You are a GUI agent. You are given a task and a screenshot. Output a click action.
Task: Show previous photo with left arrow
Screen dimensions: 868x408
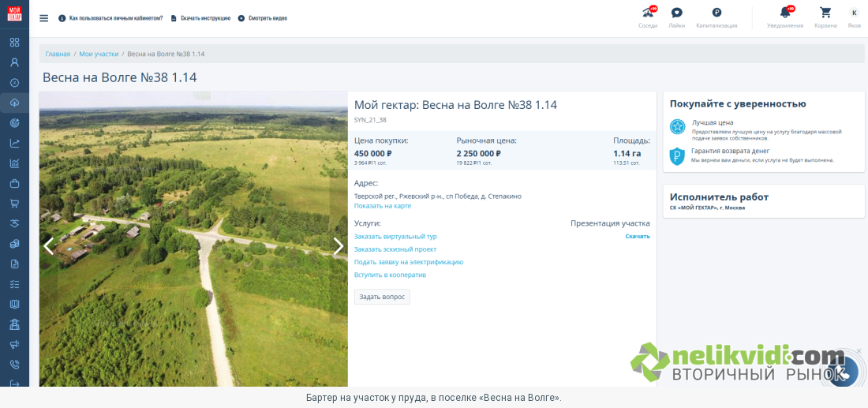pyautogui.click(x=49, y=245)
